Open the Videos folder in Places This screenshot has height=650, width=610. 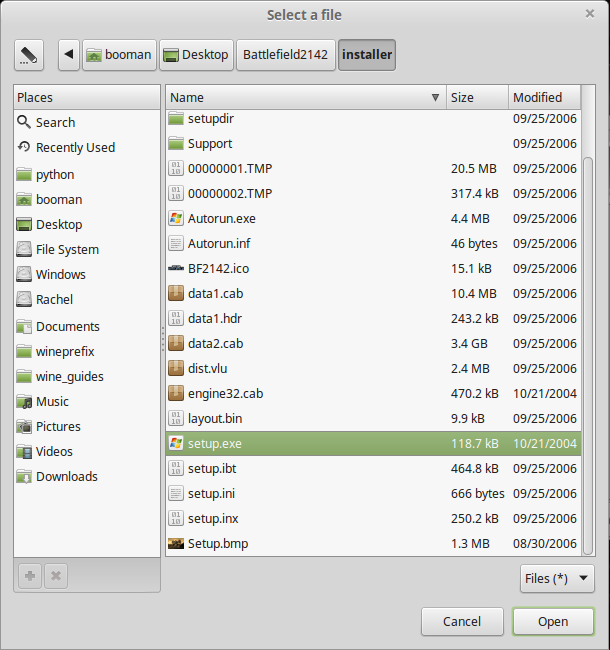coord(87,451)
